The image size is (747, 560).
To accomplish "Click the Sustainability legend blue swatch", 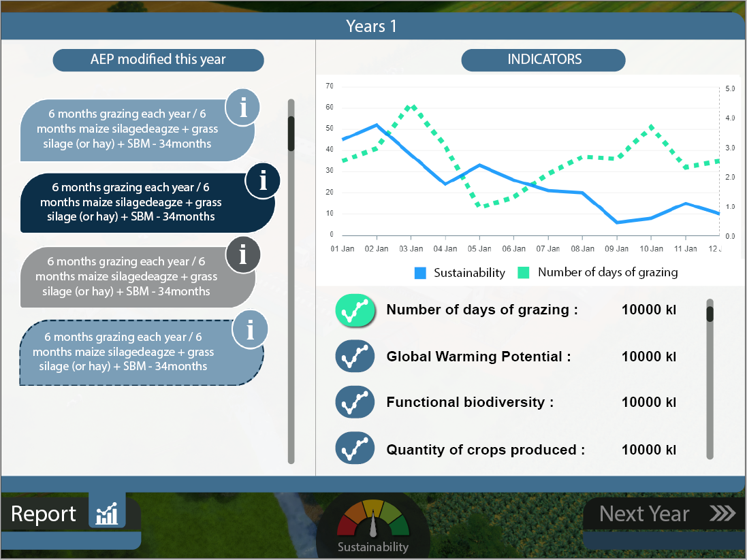I will [x=420, y=273].
